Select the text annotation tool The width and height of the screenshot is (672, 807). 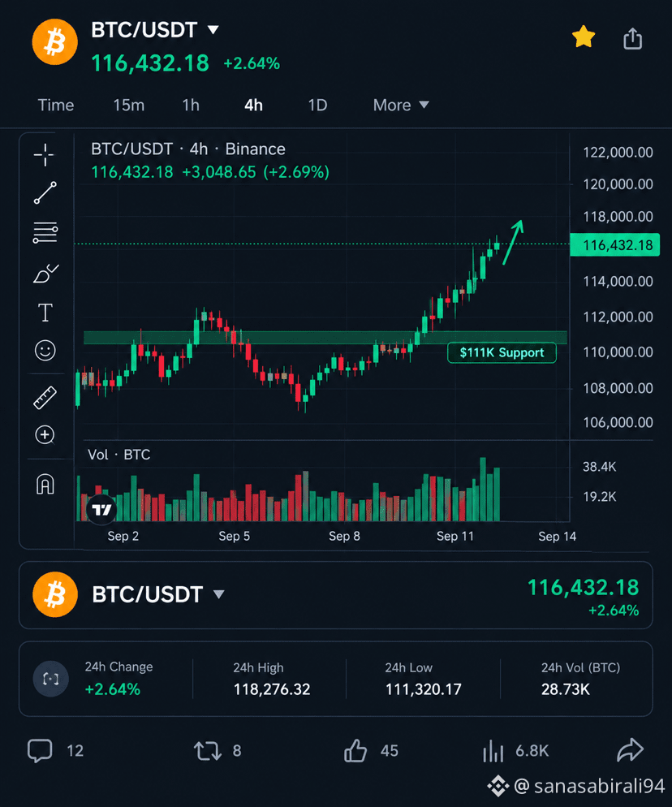click(x=45, y=313)
